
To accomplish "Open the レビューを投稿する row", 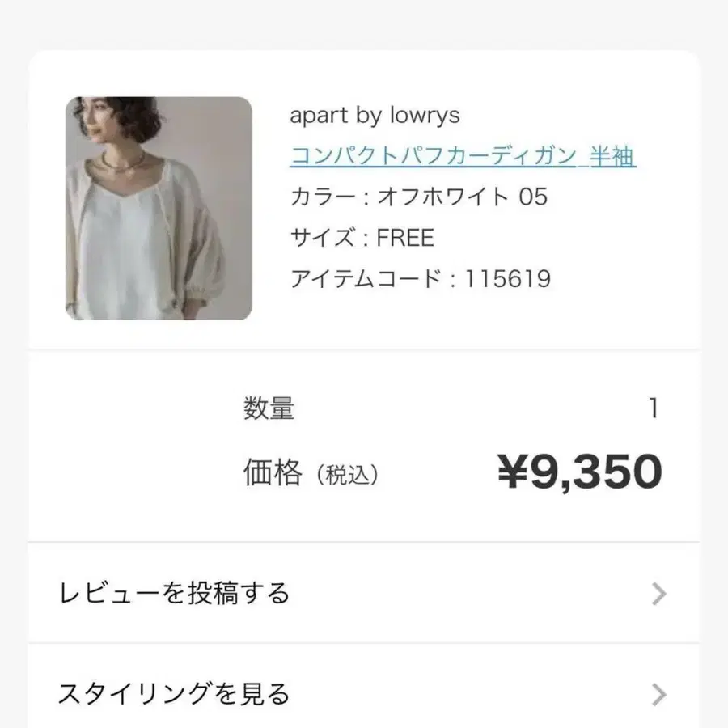I will pyautogui.click(x=363, y=593).
